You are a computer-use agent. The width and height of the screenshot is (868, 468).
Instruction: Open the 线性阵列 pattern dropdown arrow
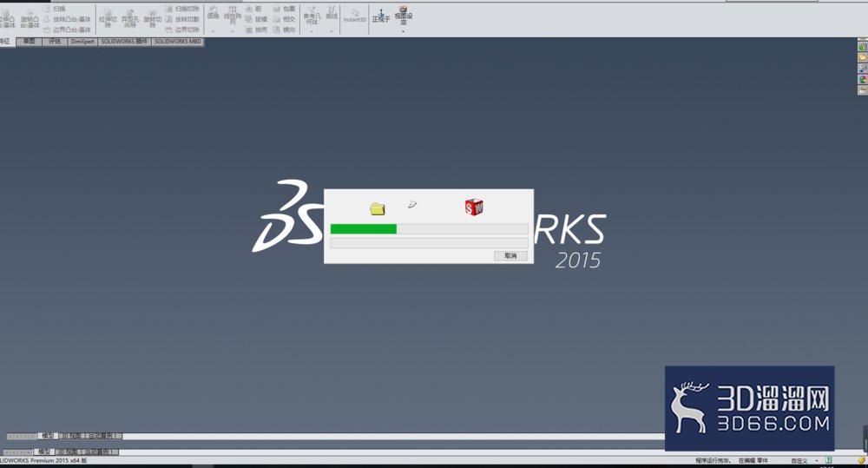(233, 31)
